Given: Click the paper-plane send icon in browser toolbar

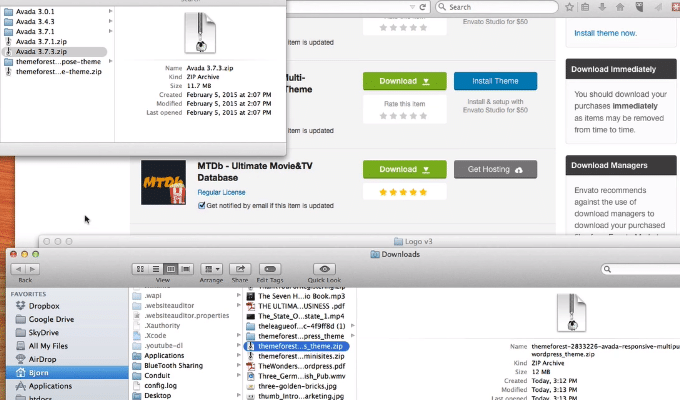Looking at the screenshot, I should click(658, 7).
